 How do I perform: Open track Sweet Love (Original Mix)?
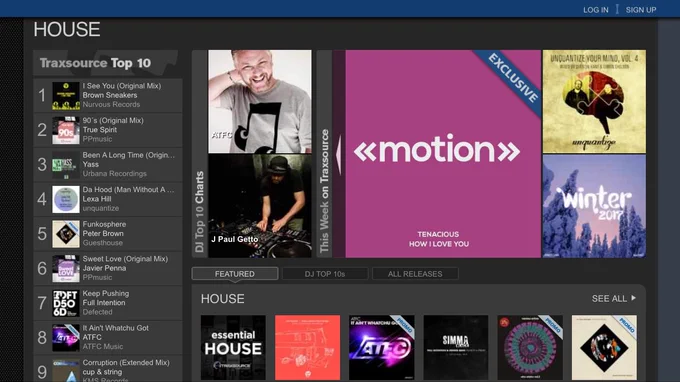(125, 259)
